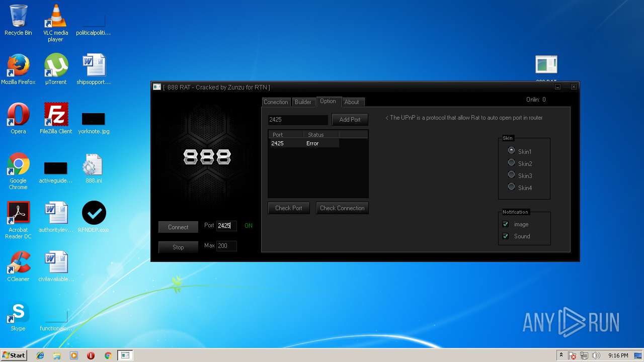Open the network tray icon
Screen dimensions: 644x362
[x=584, y=355]
